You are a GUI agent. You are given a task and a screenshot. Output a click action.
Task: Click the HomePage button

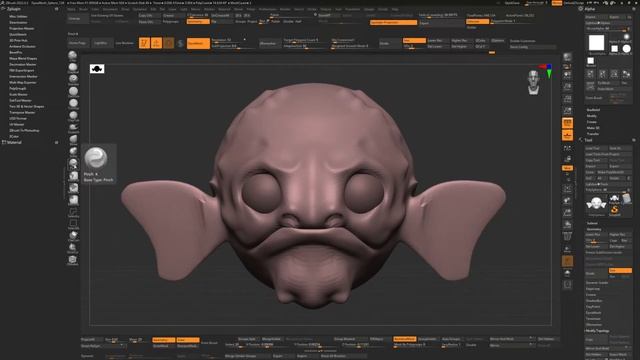tap(78, 43)
